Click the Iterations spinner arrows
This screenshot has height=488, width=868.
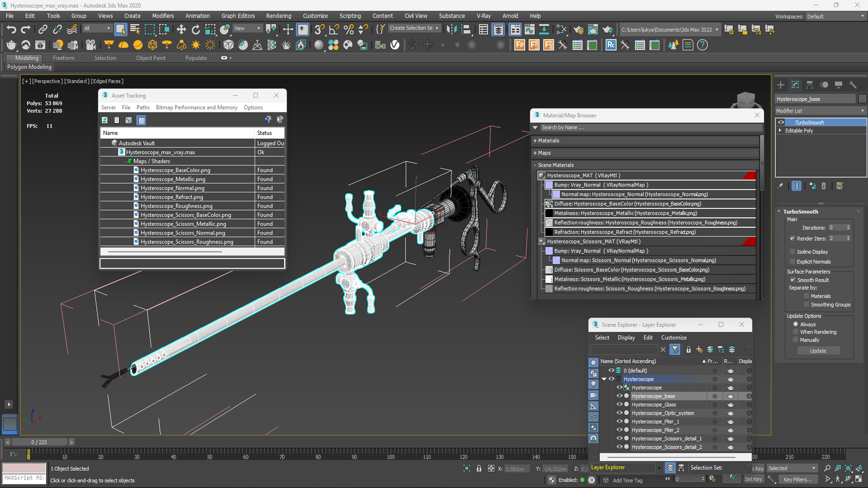click(848, 228)
